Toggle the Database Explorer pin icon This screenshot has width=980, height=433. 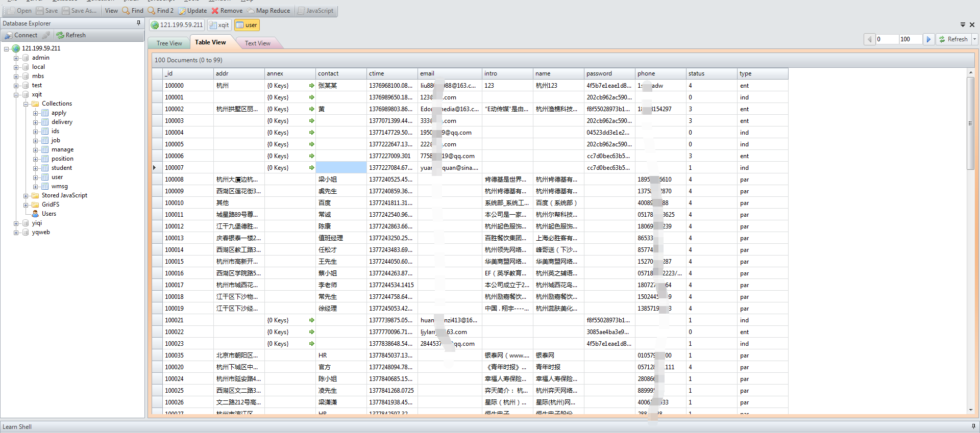click(x=138, y=23)
